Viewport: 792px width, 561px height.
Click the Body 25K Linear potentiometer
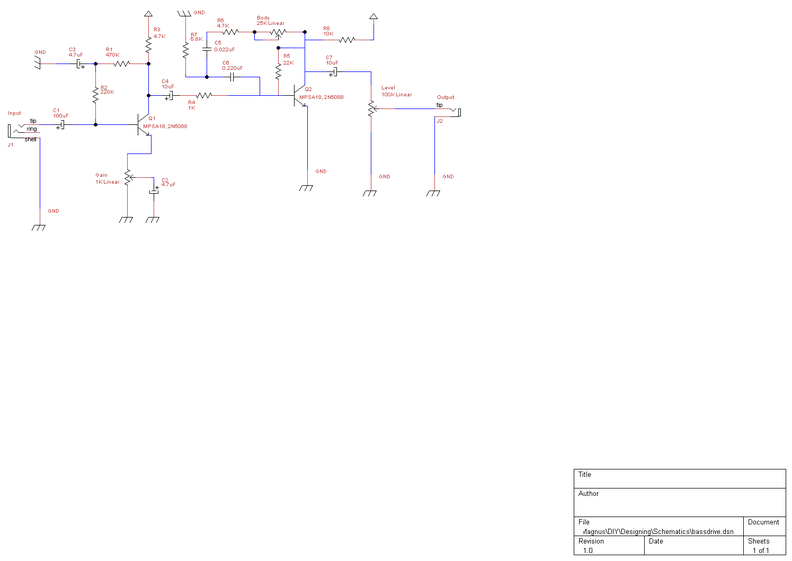(277, 33)
